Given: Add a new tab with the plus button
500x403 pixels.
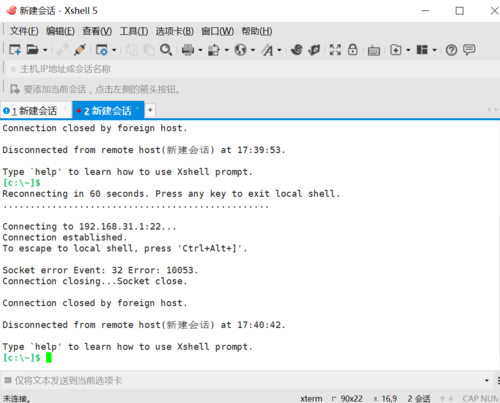Looking at the screenshot, I should click(150, 110).
